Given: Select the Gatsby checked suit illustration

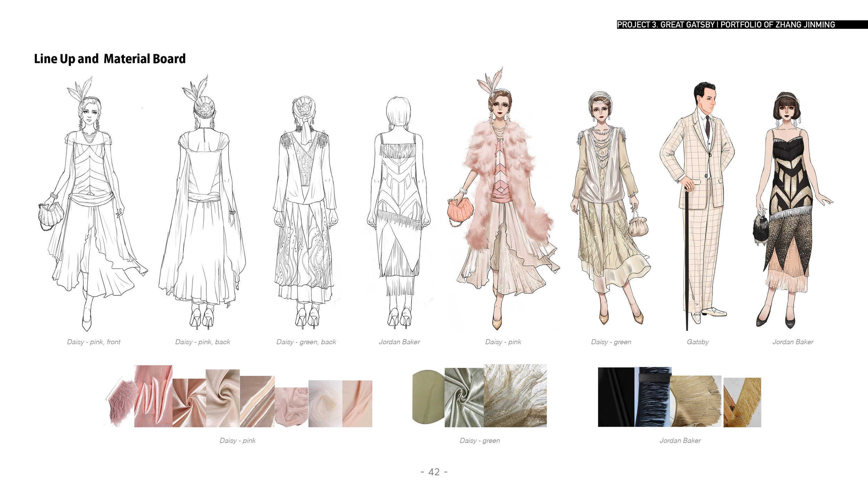Looking at the screenshot, I should 697,206.
